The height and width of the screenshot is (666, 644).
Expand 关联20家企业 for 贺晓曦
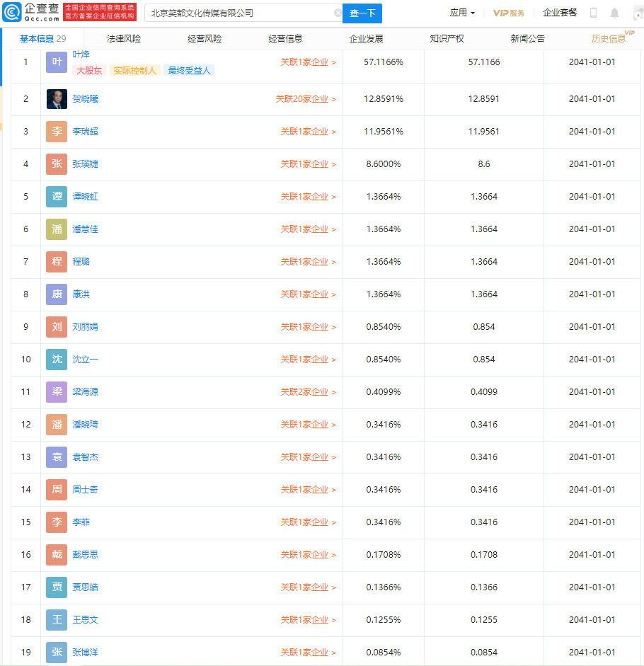pos(306,99)
